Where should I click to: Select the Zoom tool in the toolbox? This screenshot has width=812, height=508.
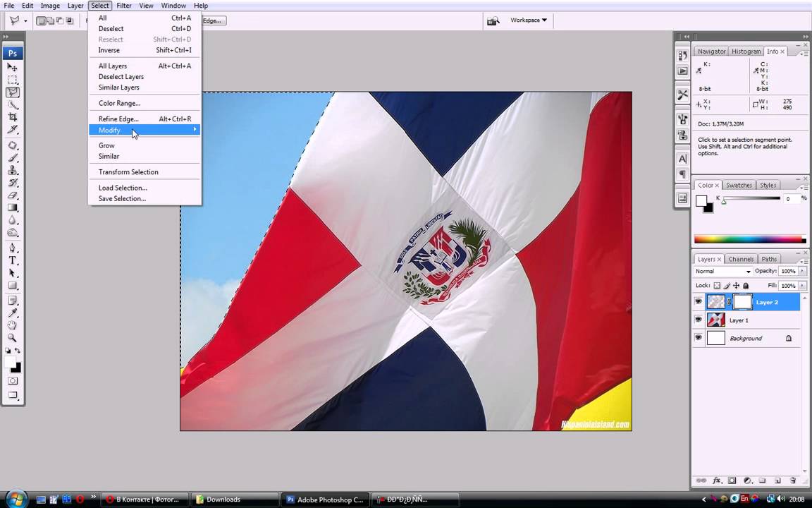(x=13, y=338)
